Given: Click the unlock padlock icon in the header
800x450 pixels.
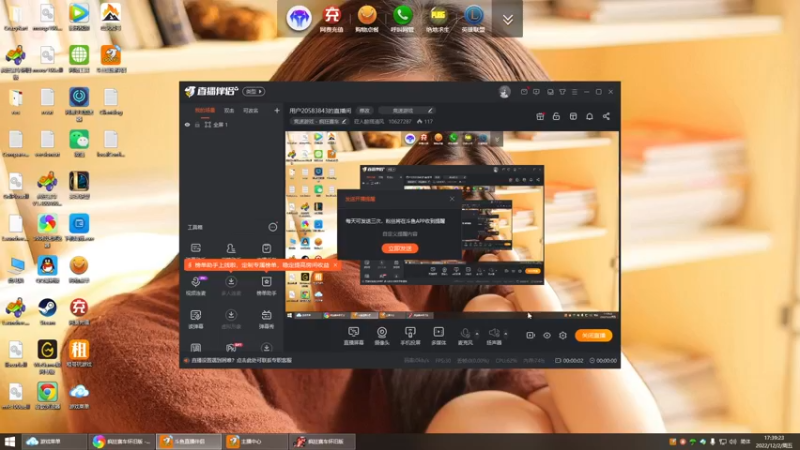Looking at the screenshot, I should [556, 116].
